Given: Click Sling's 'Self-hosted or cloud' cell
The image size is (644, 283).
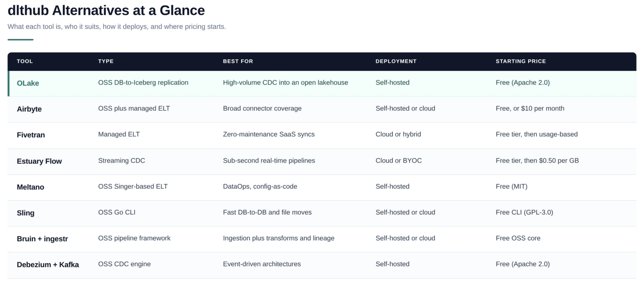Looking at the screenshot, I should tap(405, 212).
